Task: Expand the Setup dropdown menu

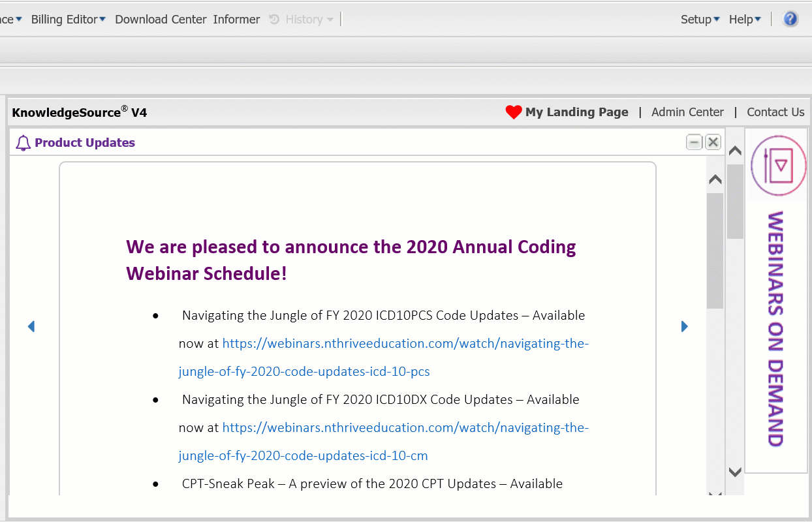Action: (700, 20)
